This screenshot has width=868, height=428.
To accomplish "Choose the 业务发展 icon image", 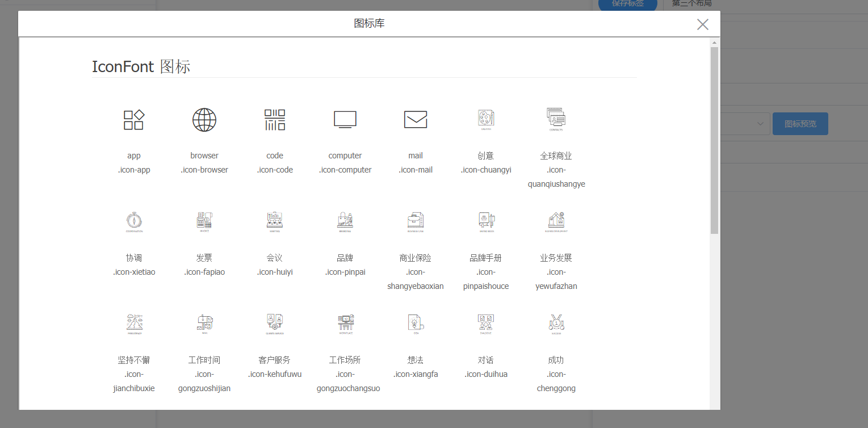I will (556, 222).
